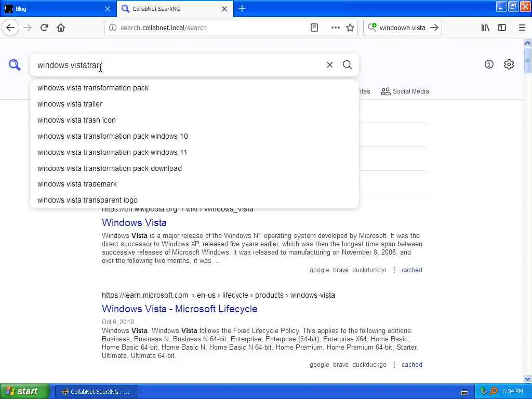Switch to the Social Media category
Screen dimensions: 532x399
(x=405, y=91)
